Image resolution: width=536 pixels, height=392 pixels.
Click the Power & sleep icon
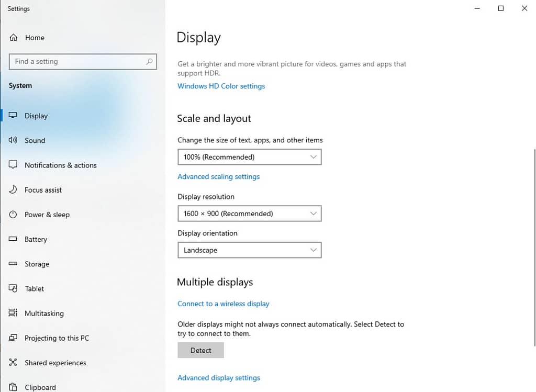coord(13,214)
